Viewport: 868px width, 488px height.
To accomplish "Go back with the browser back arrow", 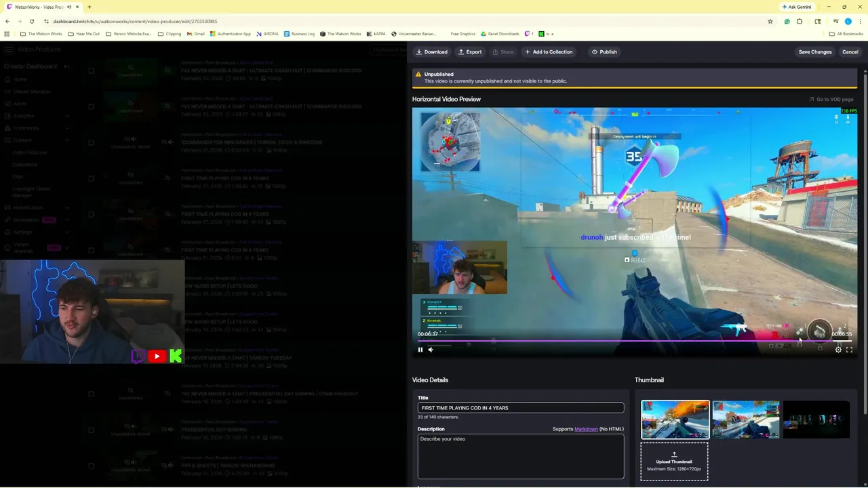I will pyautogui.click(x=7, y=21).
